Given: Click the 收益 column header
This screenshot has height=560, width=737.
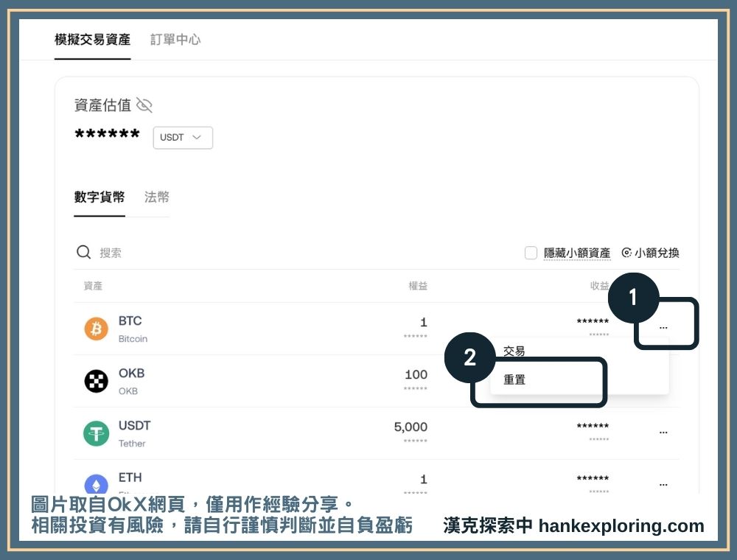Looking at the screenshot, I should pyautogui.click(x=599, y=286).
